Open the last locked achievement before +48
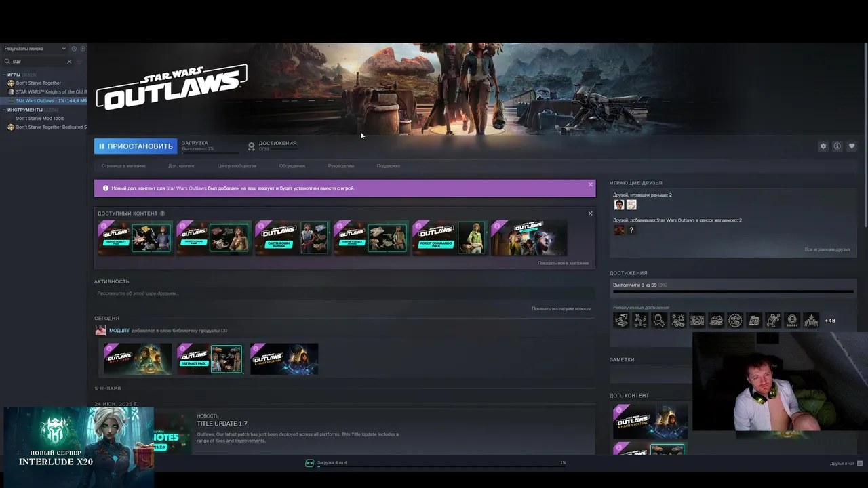 [x=811, y=321]
